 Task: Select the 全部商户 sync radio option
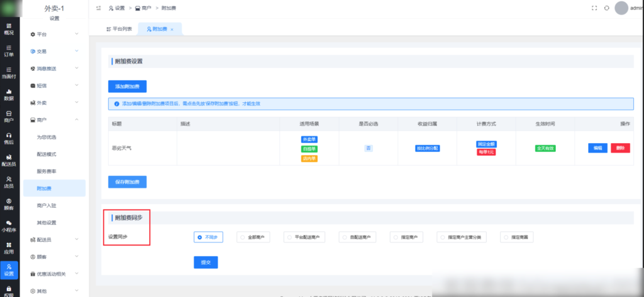tap(253, 237)
